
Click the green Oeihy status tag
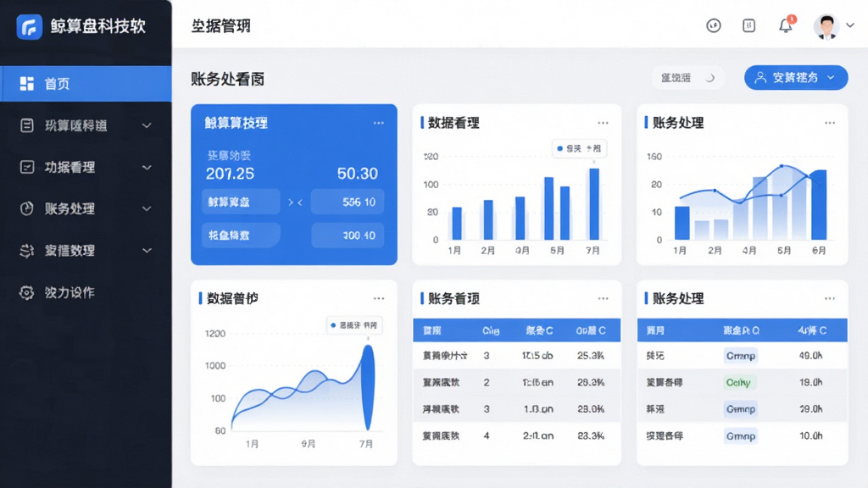tap(741, 382)
